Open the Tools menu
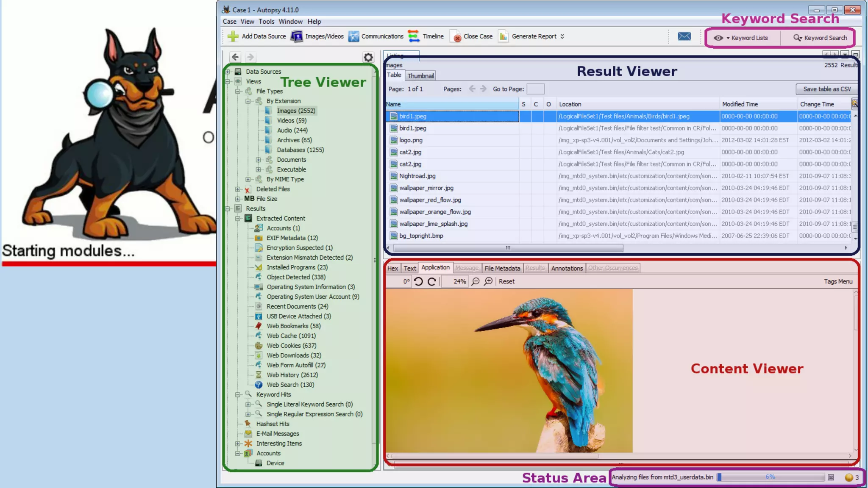 [x=266, y=22]
